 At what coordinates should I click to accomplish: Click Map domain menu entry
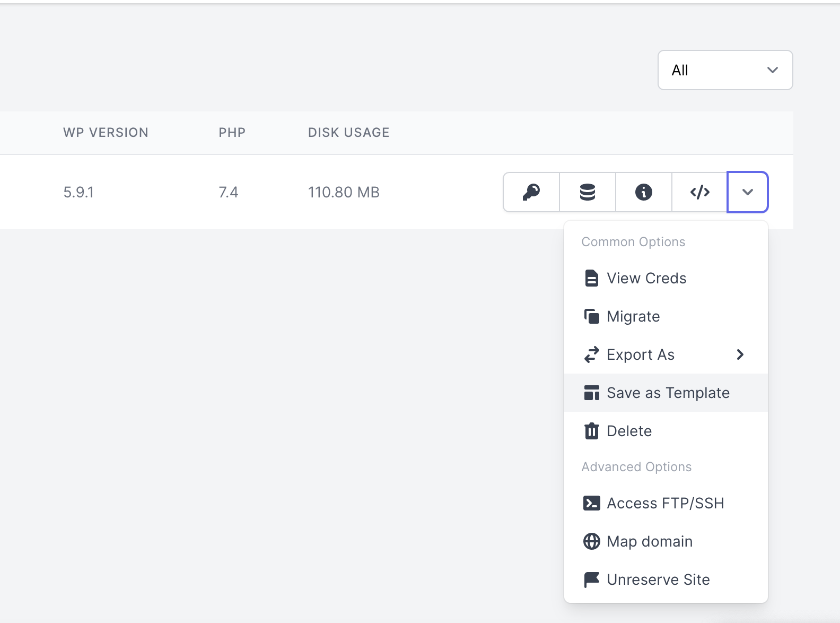pyautogui.click(x=666, y=541)
